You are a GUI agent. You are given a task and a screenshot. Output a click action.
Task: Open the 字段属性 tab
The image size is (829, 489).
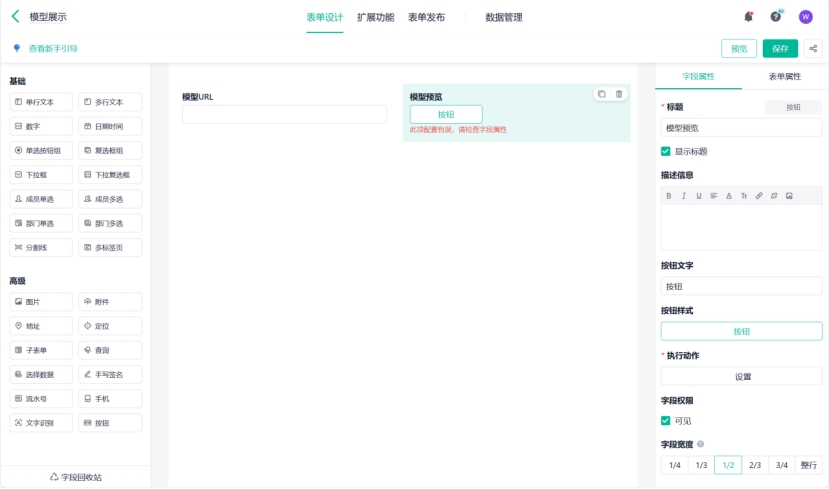(x=698, y=77)
